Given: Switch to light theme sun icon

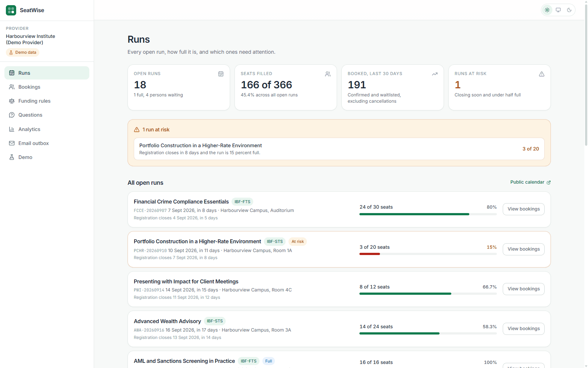Looking at the screenshot, I should point(547,10).
